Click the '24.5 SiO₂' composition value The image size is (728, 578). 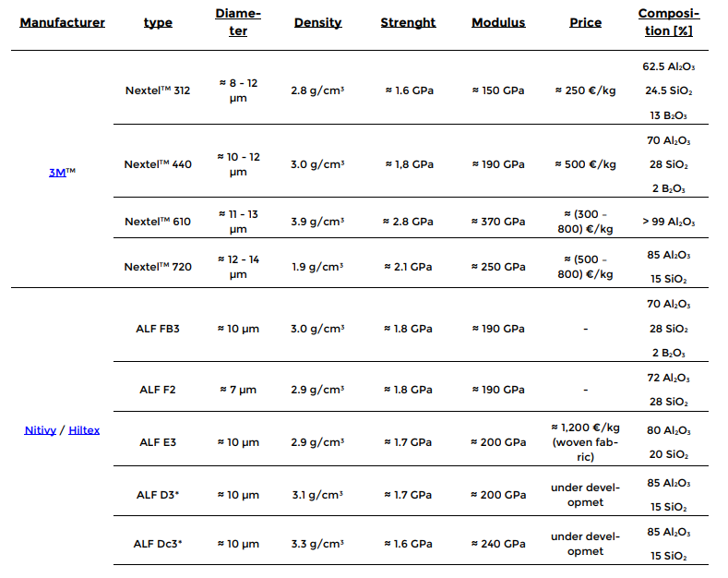[x=669, y=91]
